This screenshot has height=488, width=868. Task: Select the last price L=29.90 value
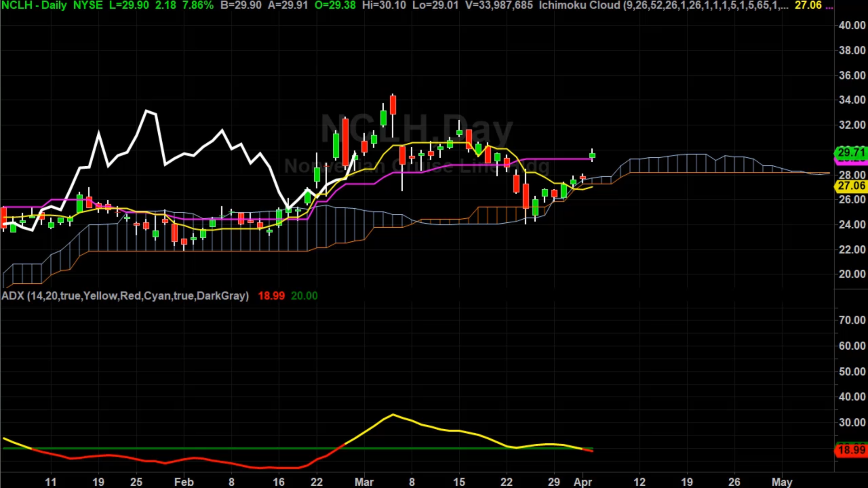[x=129, y=5]
